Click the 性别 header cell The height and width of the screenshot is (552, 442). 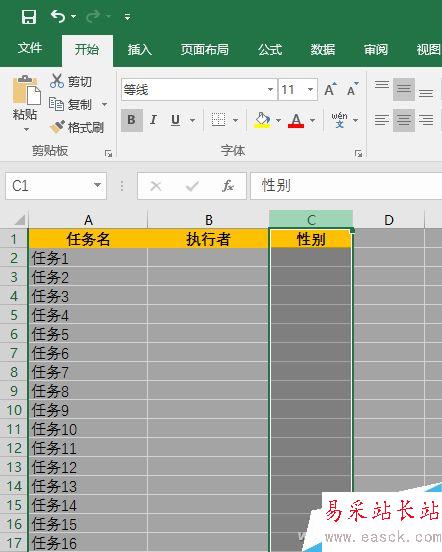click(x=311, y=239)
